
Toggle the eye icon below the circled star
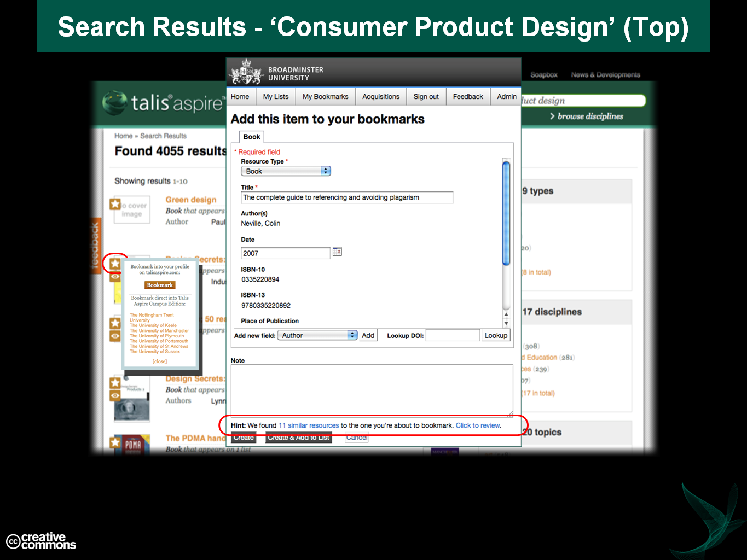[x=115, y=277]
